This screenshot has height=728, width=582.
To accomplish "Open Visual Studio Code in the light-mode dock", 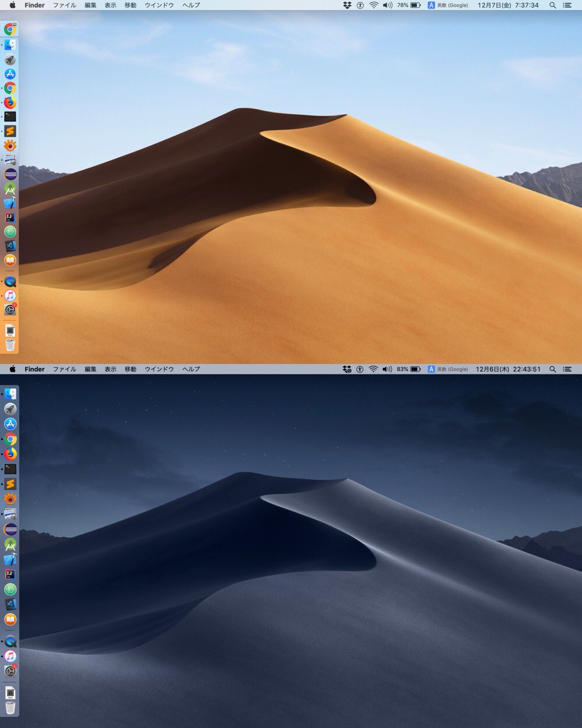I will (x=10, y=246).
